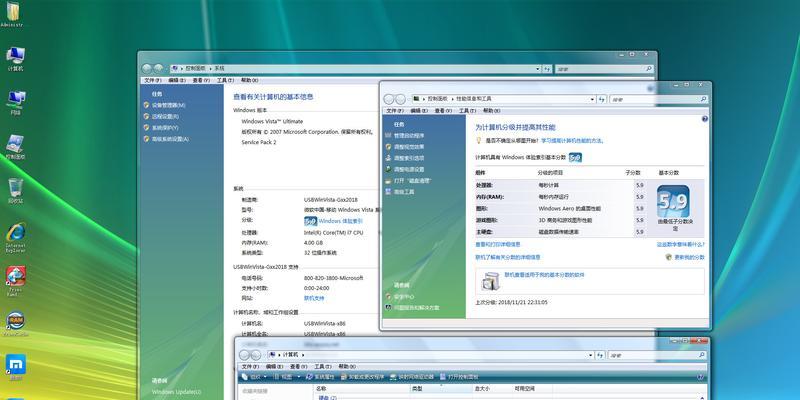Screen dimensions: 800x400
Task: Refresh the Performance Information address bar
Action: (602, 99)
